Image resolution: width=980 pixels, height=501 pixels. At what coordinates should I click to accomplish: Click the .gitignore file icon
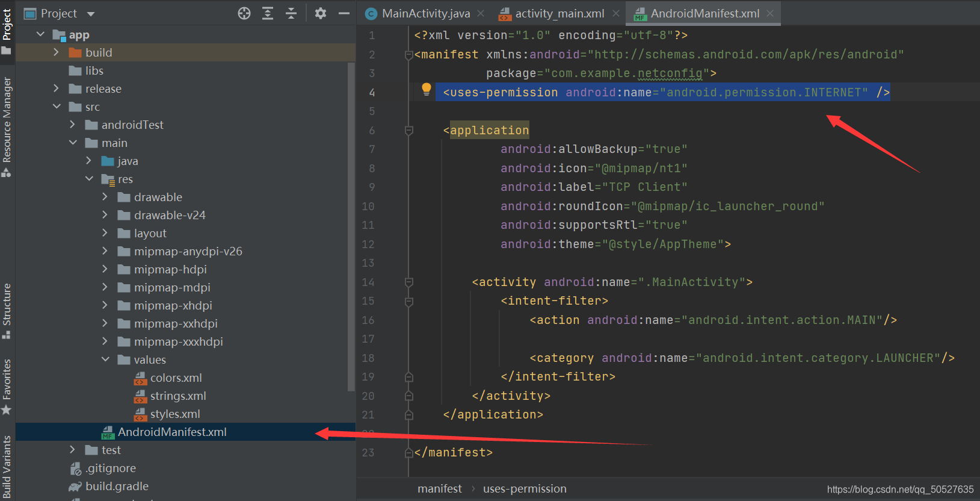tap(75, 468)
